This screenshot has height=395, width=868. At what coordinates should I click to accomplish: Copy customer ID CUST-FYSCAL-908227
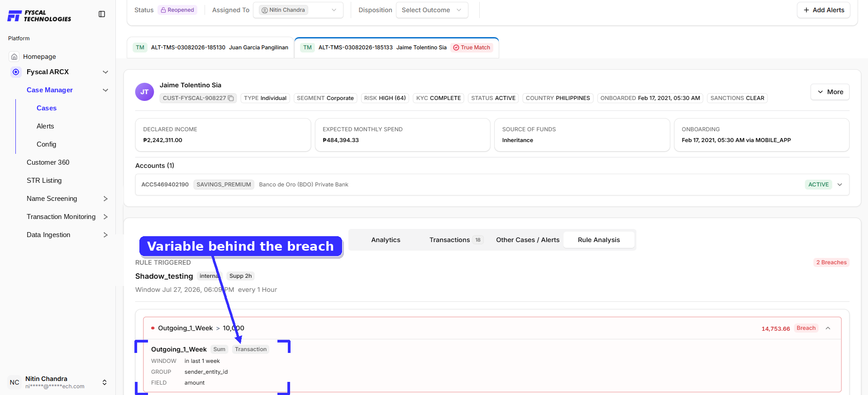coord(231,98)
